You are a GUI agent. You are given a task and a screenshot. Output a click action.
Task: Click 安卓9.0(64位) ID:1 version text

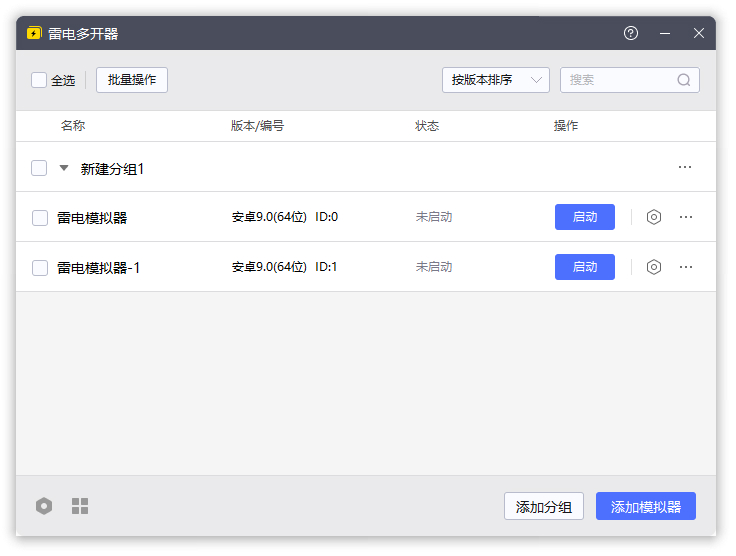(x=284, y=267)
